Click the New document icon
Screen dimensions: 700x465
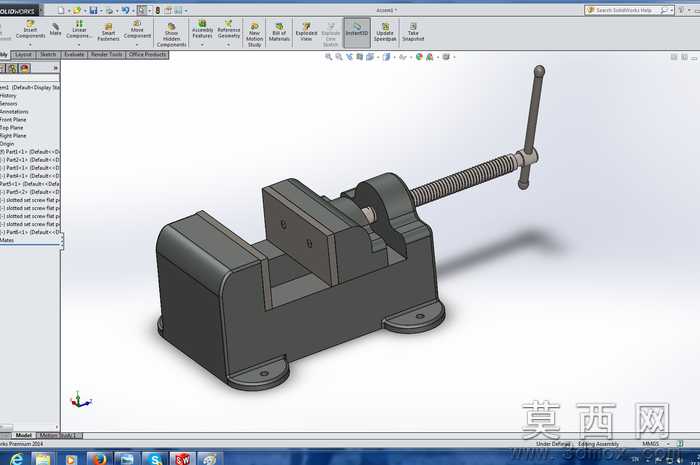(61, 10)
